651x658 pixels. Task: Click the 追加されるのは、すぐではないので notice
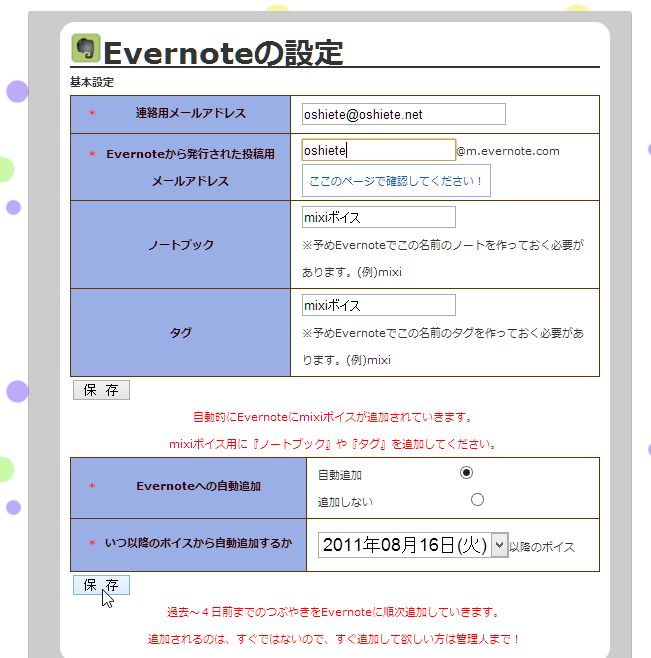333,639
